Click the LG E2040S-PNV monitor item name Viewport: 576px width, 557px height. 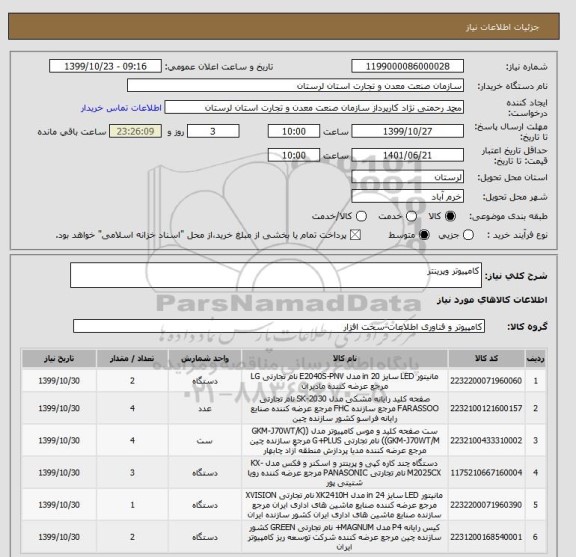pyautogui.click(x=345, y=381)
